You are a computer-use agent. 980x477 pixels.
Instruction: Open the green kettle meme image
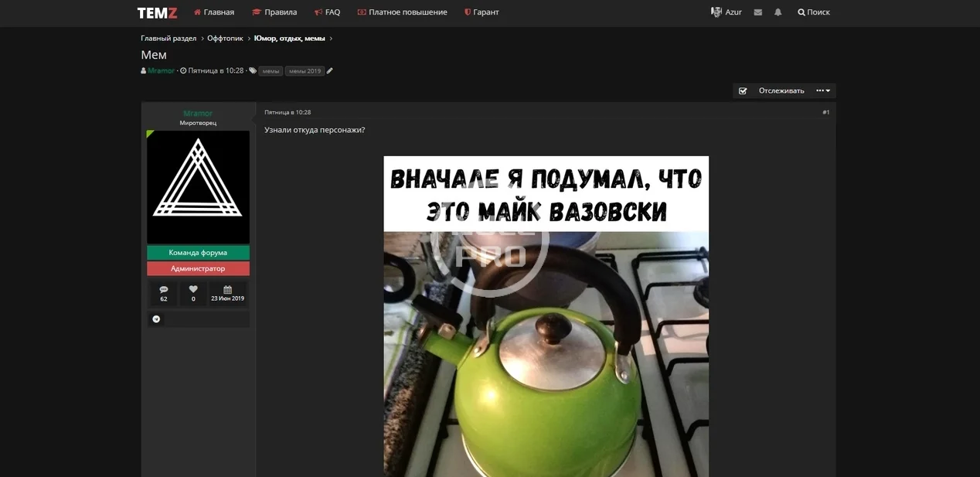click(x=546, y=316)
